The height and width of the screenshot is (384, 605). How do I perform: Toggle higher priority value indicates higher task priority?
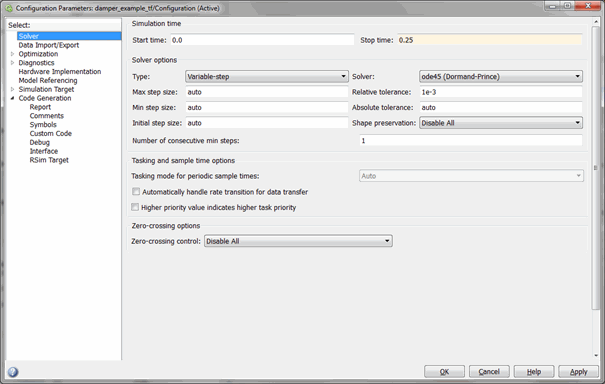(x=135, y=207)
